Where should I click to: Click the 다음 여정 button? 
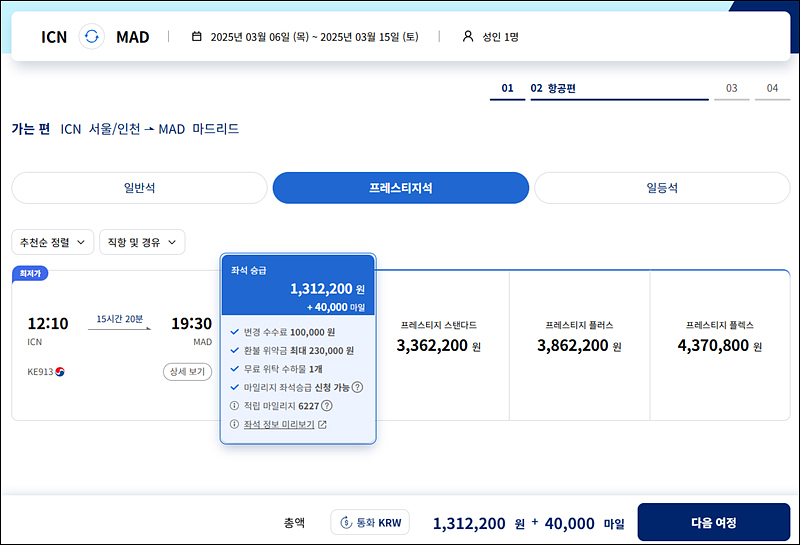(714, 523)
